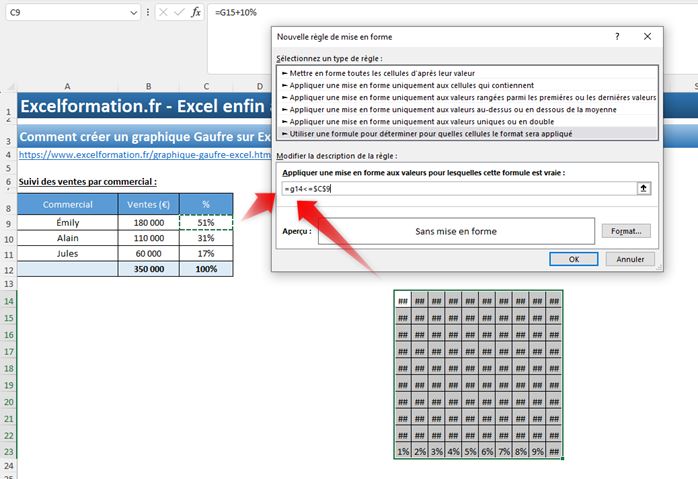Select row 9 header
Image resolution: width=698 pixels, height=479 pixels.
8,223
